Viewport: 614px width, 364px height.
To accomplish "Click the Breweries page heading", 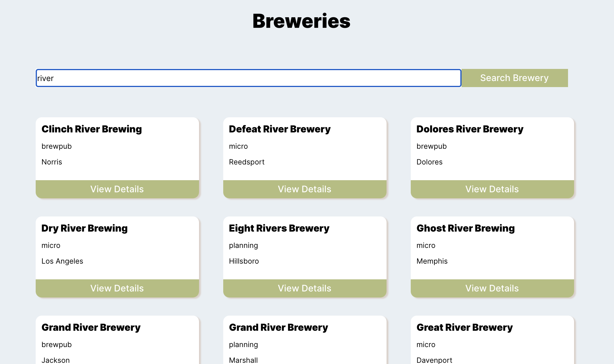I will click(301, 21).
